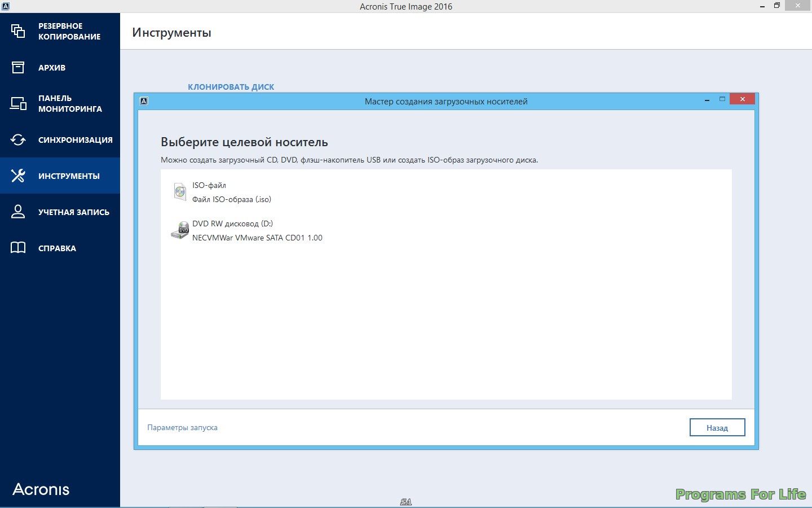Click the synchronization arrows icon
Screen dimensions: 812x508
[18, 139]
